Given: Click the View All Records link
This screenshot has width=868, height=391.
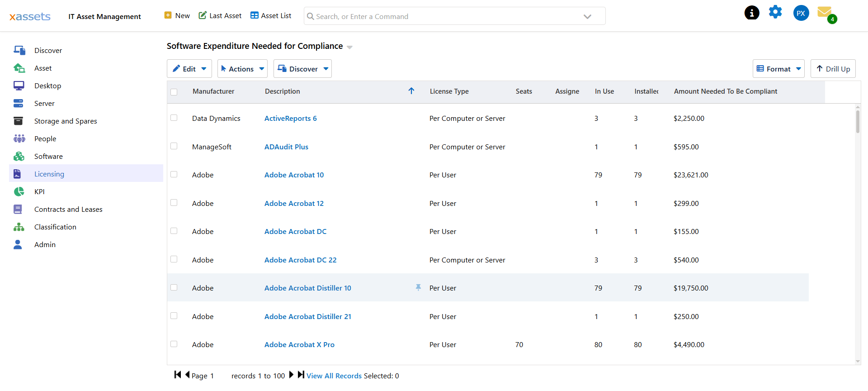Looking at the screenshot, I should 334,376.
